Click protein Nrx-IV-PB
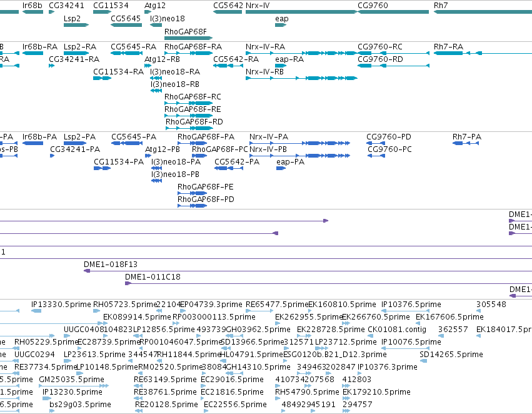 pyautogui.click(x=268, y=149)
